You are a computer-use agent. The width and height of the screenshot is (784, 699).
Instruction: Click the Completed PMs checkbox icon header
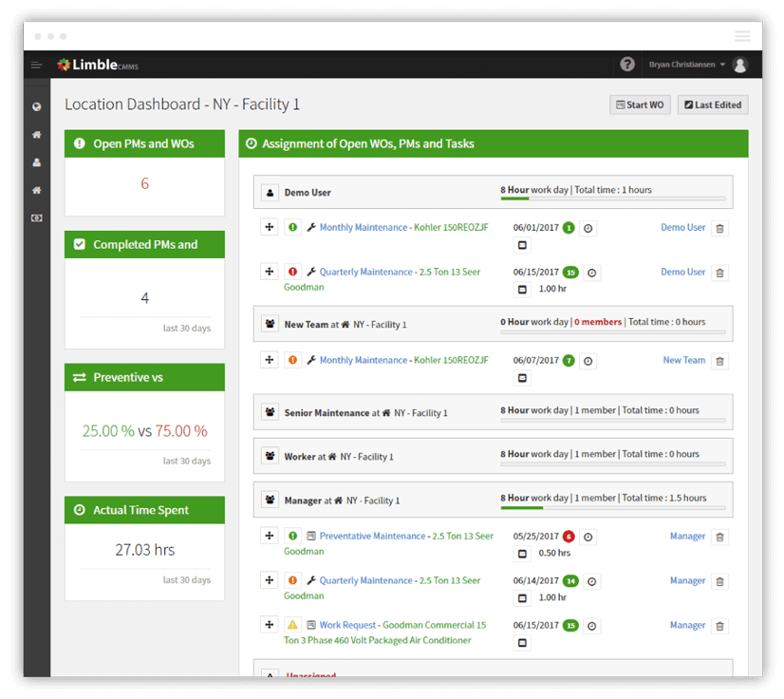(80, 244)
